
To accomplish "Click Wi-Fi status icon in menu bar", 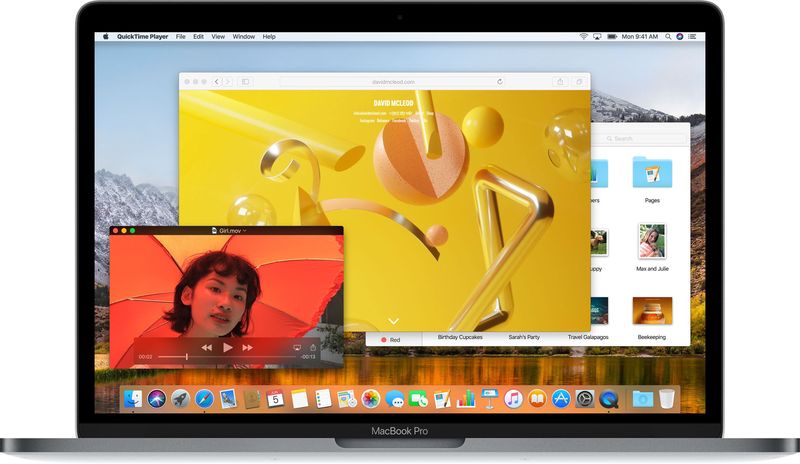I will (583, 37).
